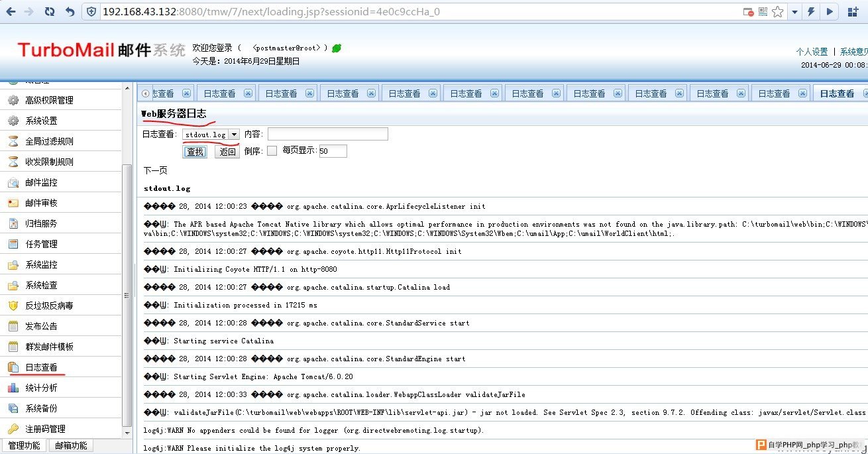
Task: Click the sidebar scroll-up arrow
Action: pos(127,87)
